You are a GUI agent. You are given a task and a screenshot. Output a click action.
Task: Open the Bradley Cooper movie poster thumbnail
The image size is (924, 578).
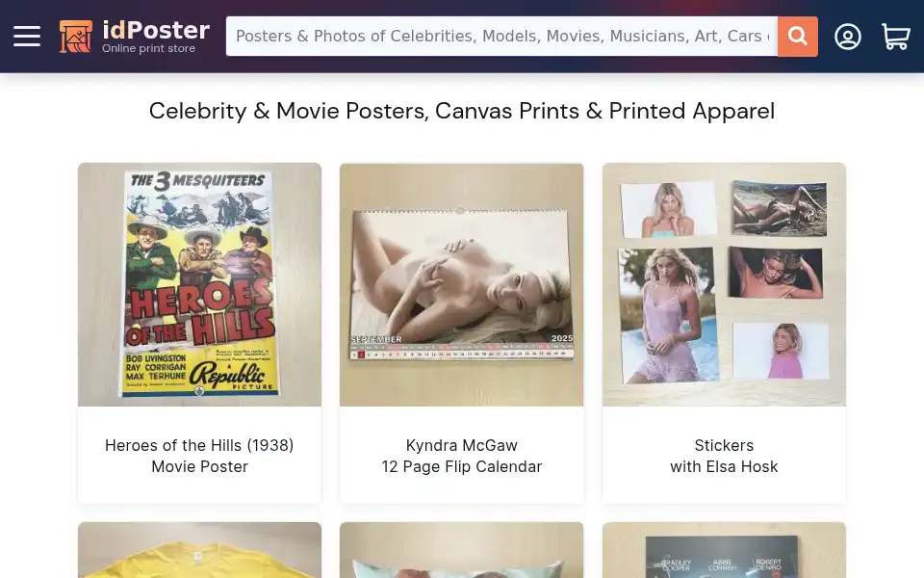(x=724, y=550)
